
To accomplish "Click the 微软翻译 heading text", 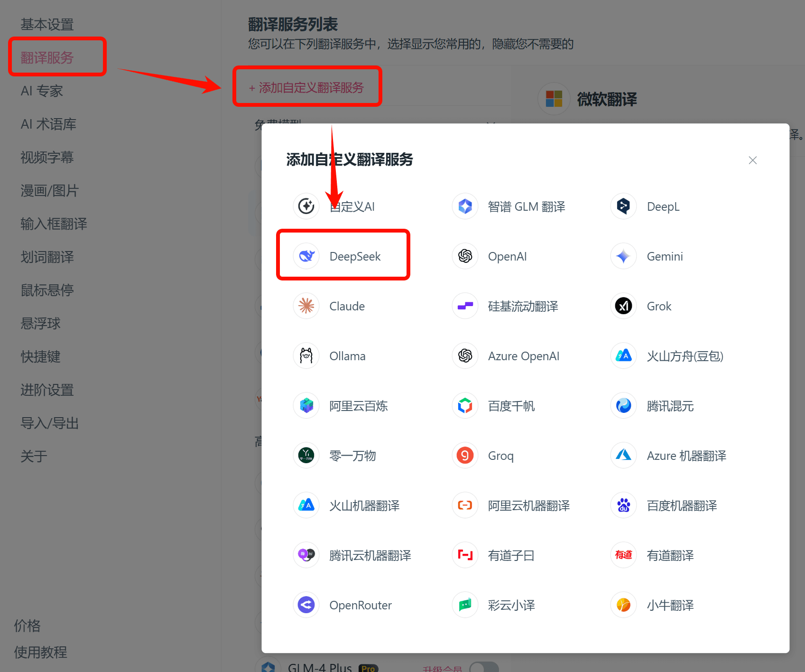I will click(x=607, y=100).
